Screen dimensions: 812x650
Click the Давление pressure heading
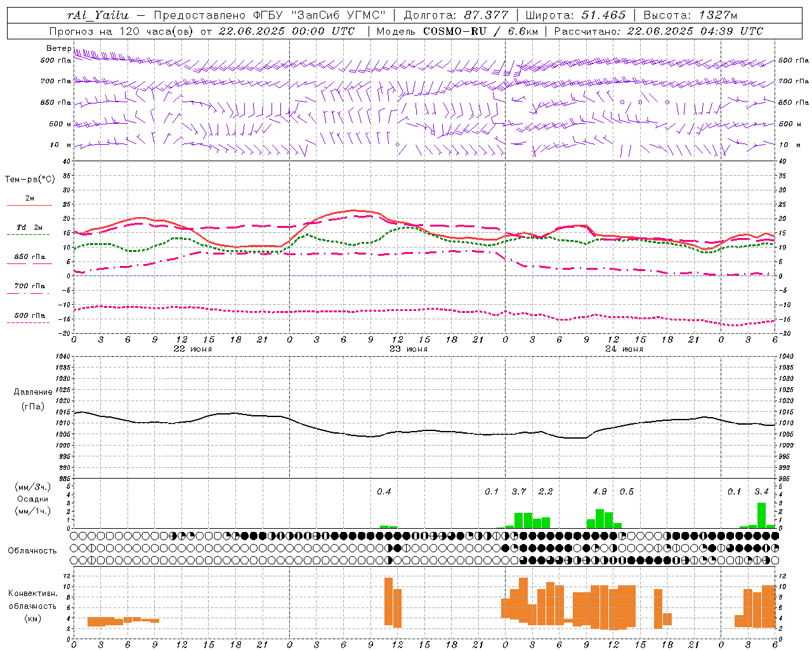tap(33, 392)
